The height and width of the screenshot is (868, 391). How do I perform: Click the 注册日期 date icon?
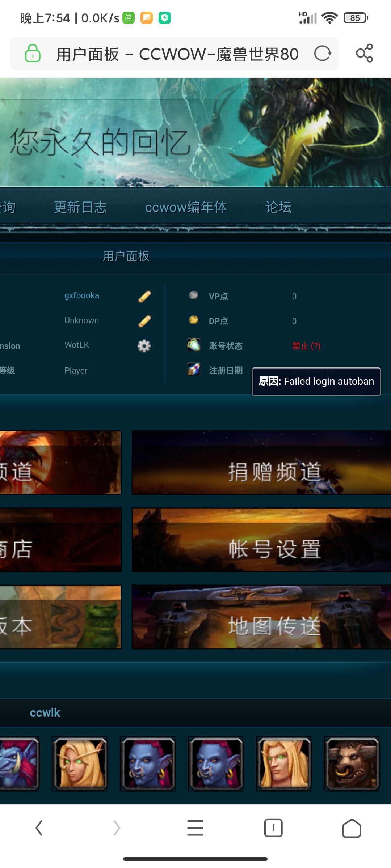coord(194,369)
